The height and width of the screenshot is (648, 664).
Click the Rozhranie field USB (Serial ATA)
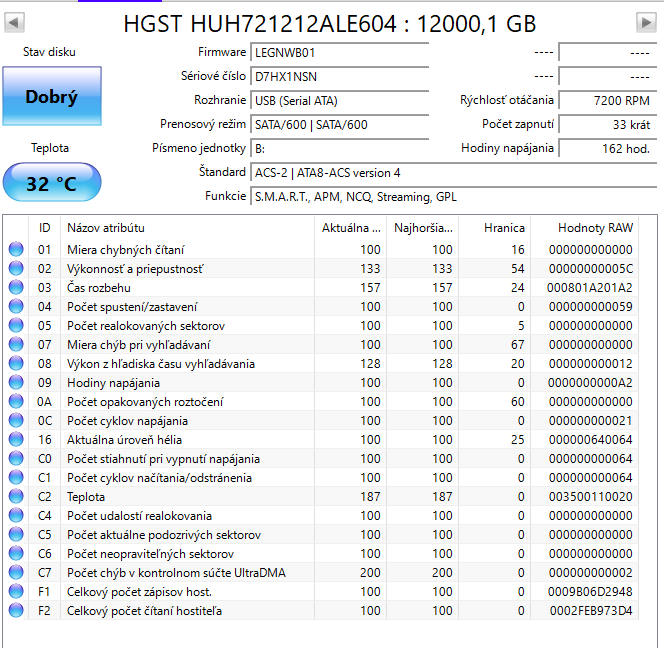click(340, 101)
